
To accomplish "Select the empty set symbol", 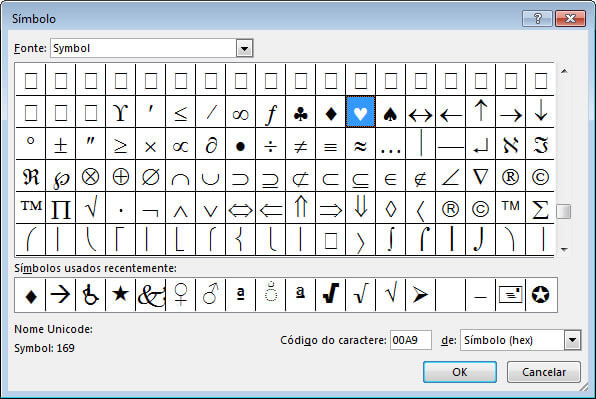I will coord(151,176).
